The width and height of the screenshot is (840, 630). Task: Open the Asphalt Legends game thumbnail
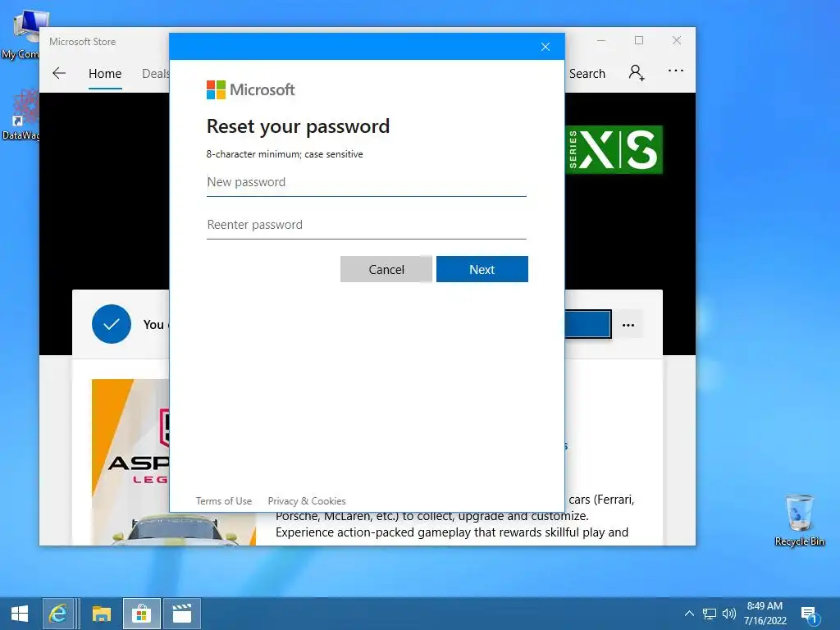click(x=130, y=462)
